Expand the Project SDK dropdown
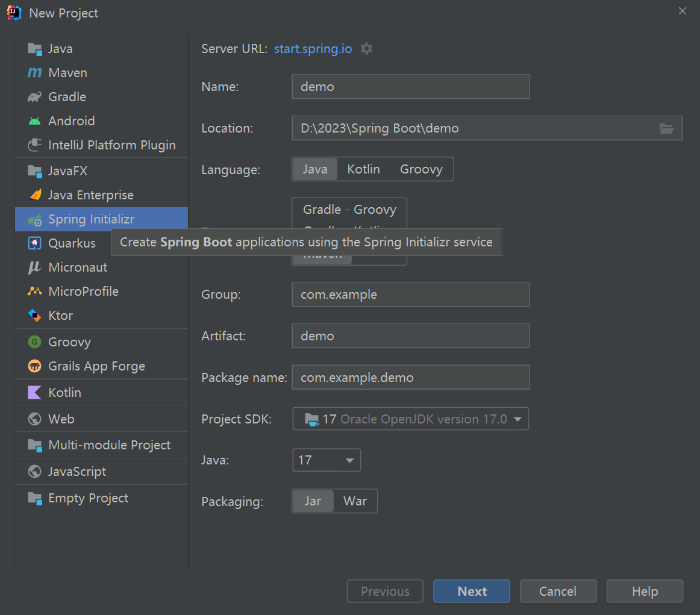This screenshot has height=615, width=700. tap(517, 419)
